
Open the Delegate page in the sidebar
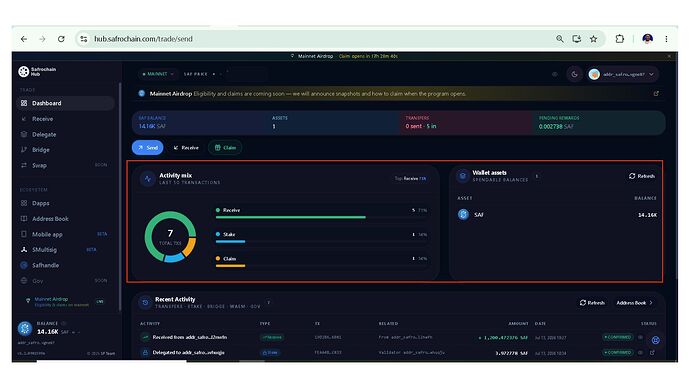pos(44,134)
